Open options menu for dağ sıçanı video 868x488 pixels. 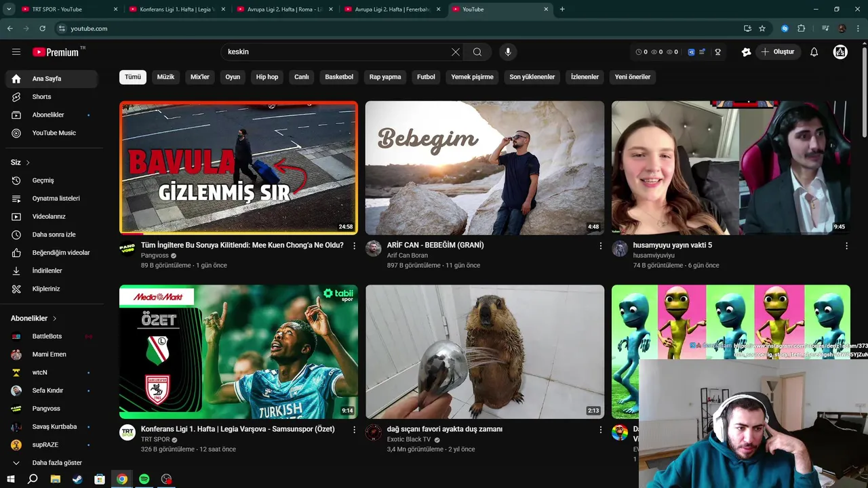[x=600, y=430]
